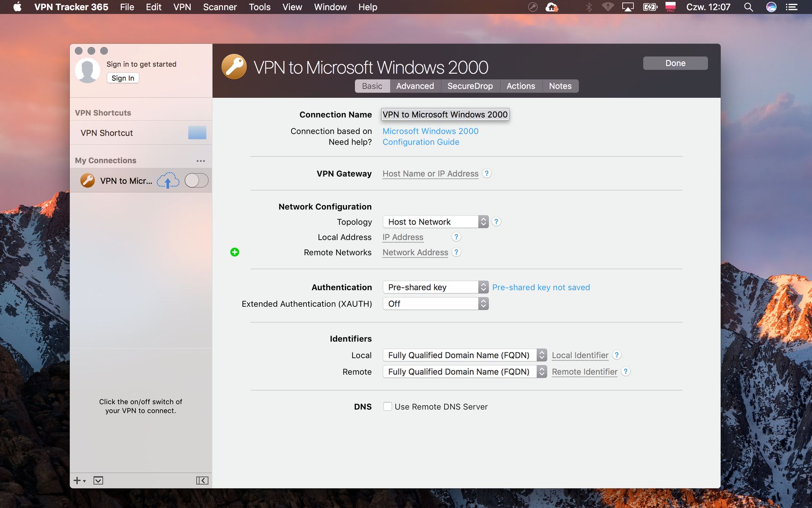Switch to the Basic tab
The width and height of the screenshot is (812, 508).
(x=372, y=86)
